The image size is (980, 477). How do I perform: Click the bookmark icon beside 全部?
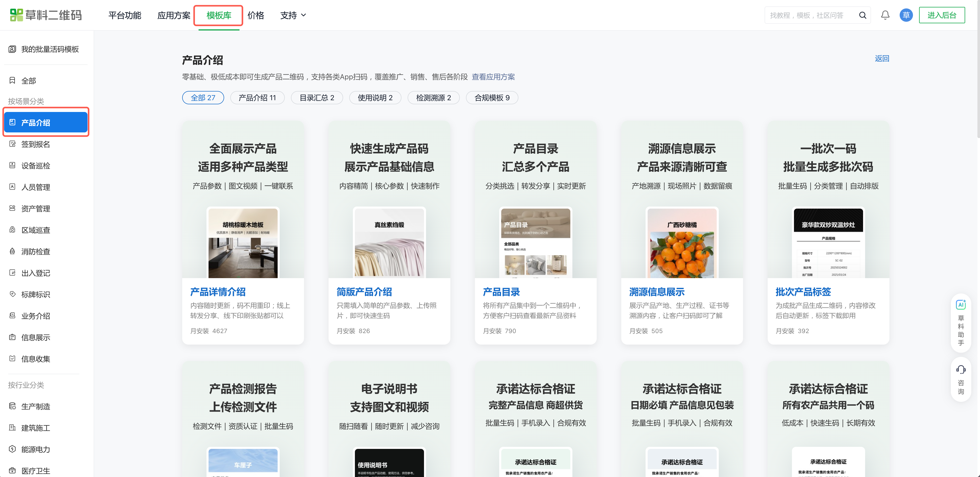pos(12,81)
